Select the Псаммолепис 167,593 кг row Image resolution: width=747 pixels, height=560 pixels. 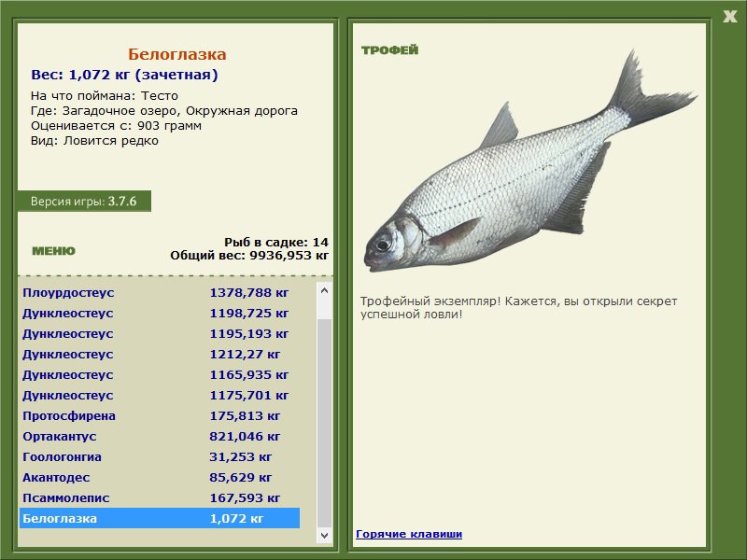click(x=160, y=497)
